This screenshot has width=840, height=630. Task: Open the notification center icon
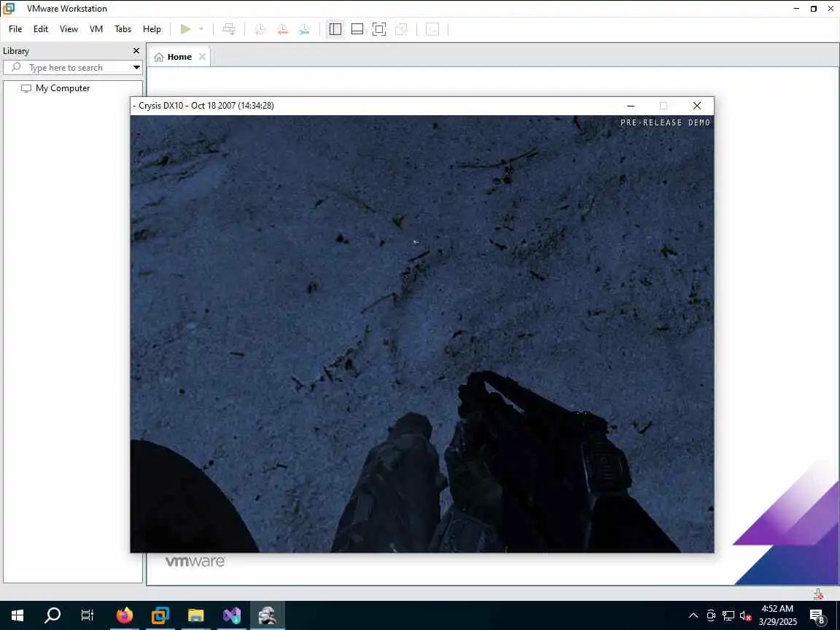817,616
